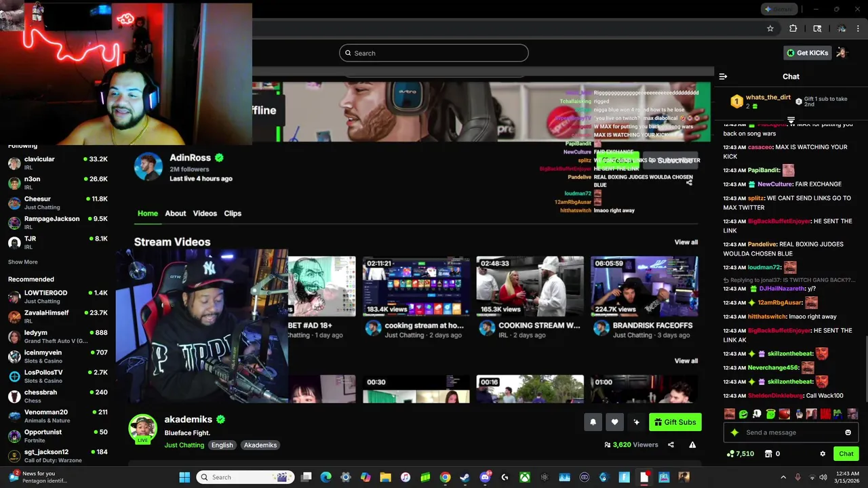Collapse chat with the arrow icon beside Chat
The width and height of the screenshot is (868, 488).
(x=723, y=77)
